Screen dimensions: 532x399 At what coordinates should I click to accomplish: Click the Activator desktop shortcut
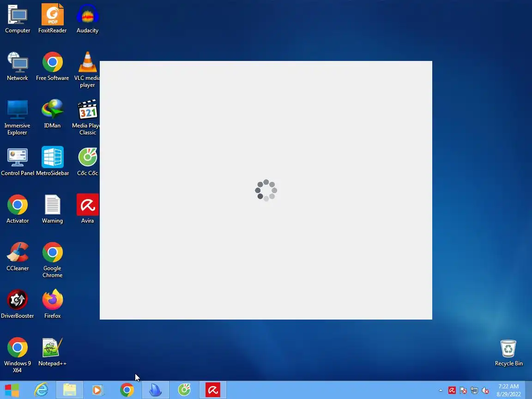coord(18,209)
